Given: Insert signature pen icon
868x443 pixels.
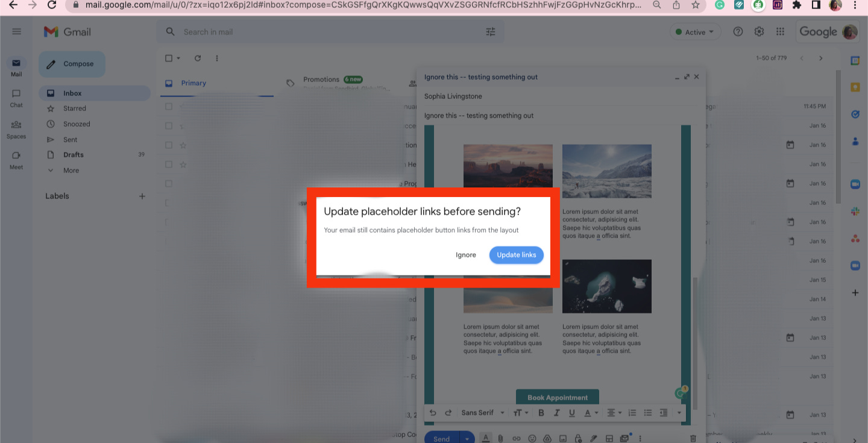Looking at the screenshot, I should click(594, 438).
